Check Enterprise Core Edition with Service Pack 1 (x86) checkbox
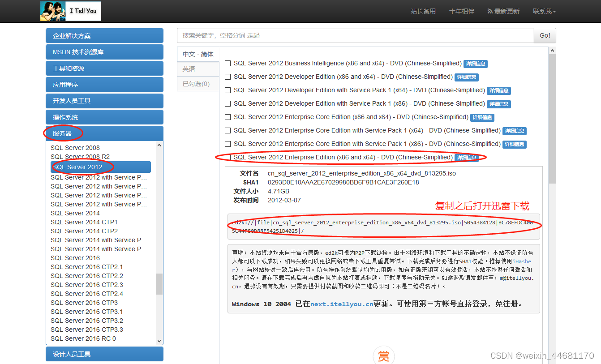 228,144
